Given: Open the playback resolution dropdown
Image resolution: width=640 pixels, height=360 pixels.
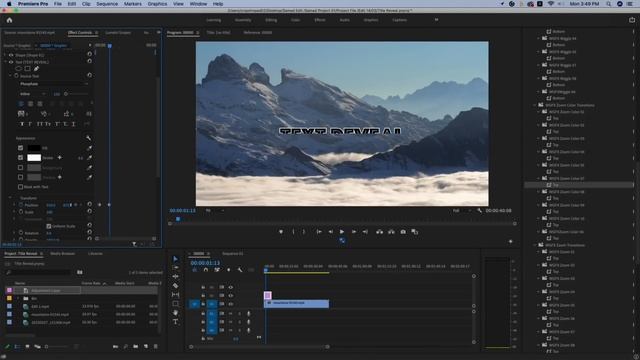Looking at the screenshot, I should coord(461,211).
